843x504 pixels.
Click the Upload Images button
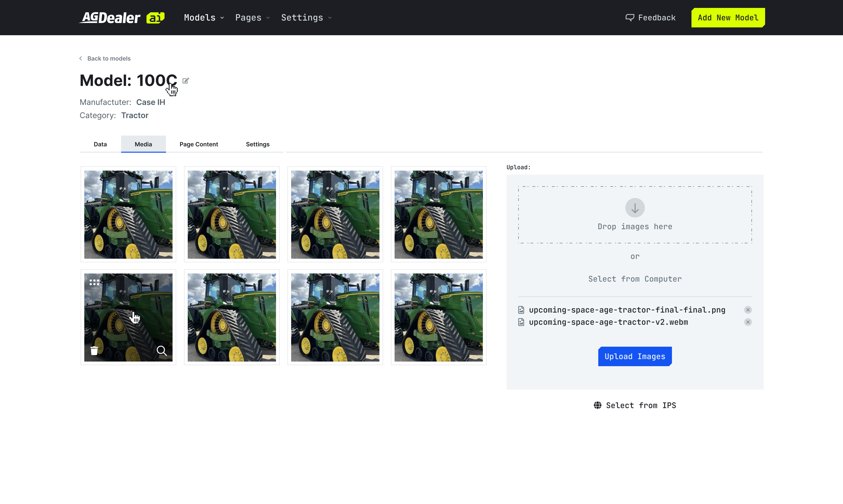coord(635,356)
